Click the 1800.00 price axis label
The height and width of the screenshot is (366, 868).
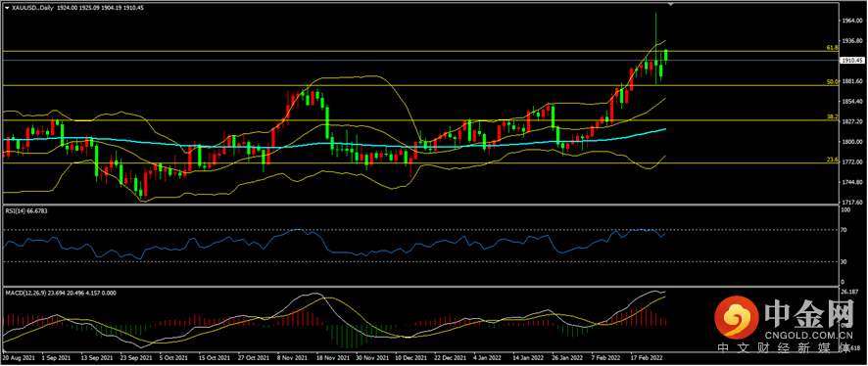tap(852, 142)
